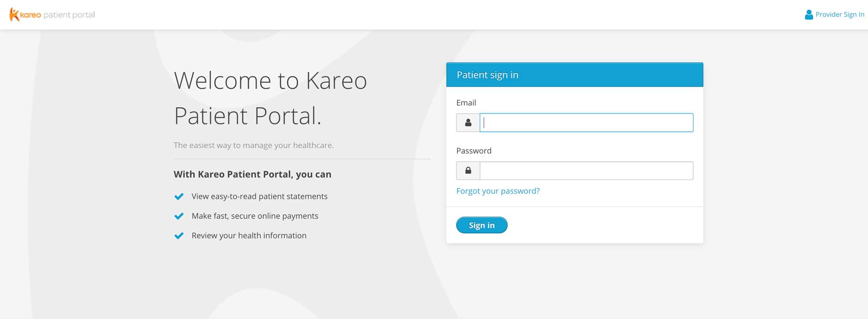Click the healthcare tagline text

pyautogui.click(x=253, y=145)
